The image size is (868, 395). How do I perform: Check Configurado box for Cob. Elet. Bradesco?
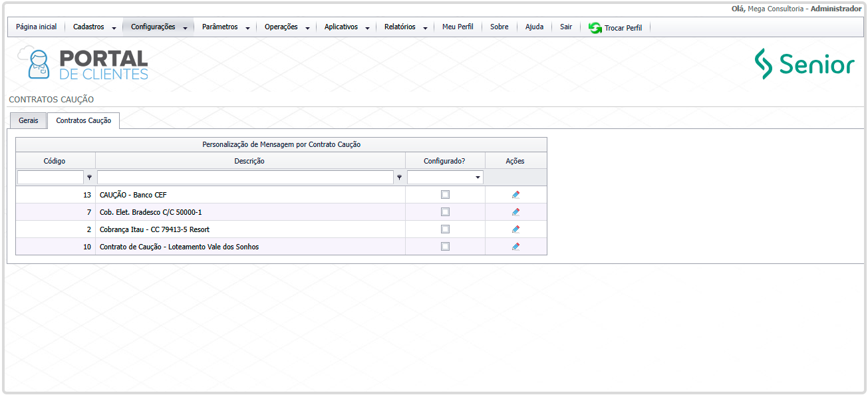[x=445, y=212]
